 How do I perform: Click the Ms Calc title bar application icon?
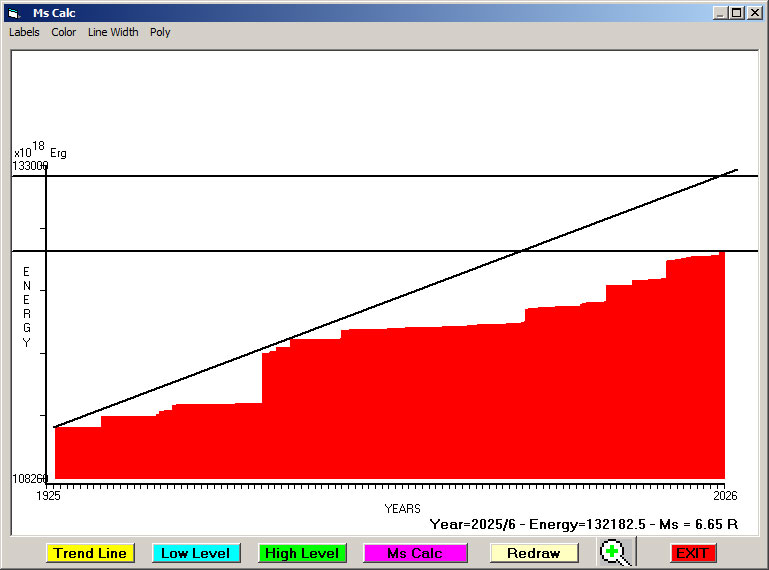coord(13,13)
